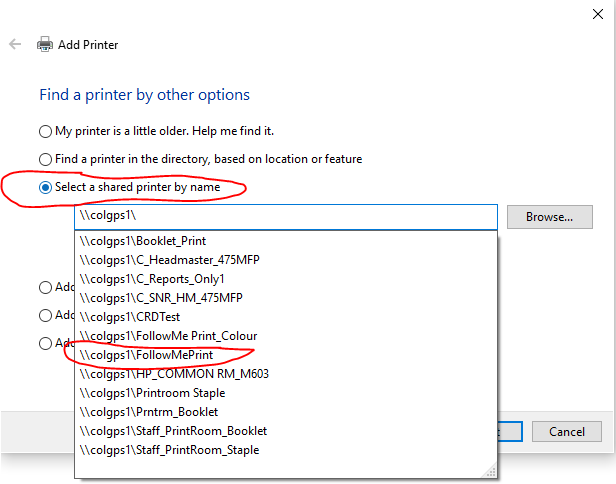
Task: Click the suggestion list resize grip
Action: (490, 470)
